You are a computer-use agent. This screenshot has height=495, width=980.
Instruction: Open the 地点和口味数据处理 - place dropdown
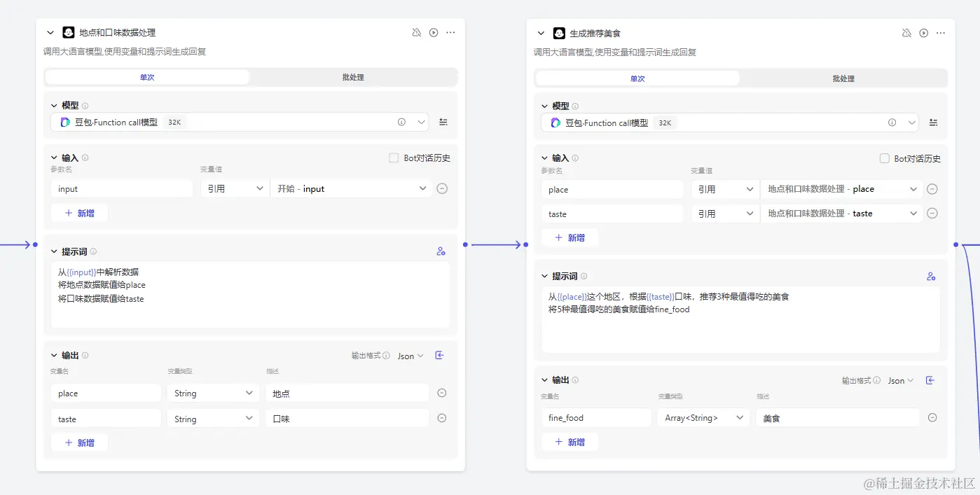tap(842, 189)
